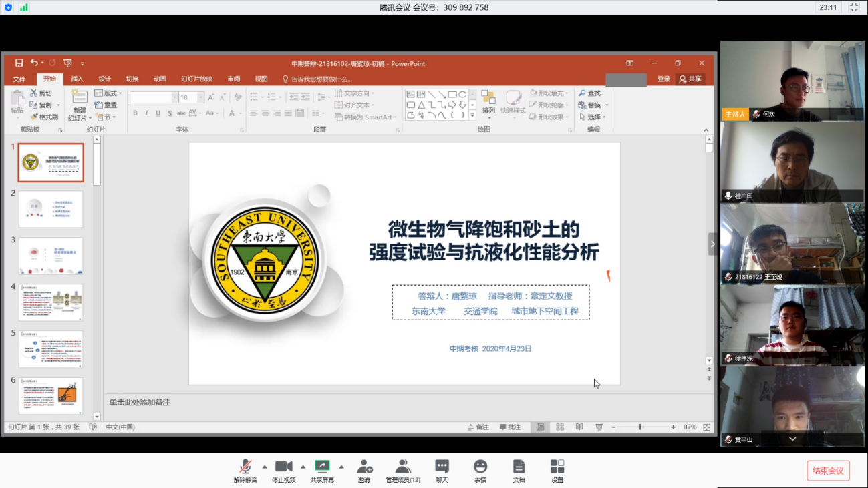The width and height of the screenshot is (868, 488).
Task: Open 管理成员 participant list
Action: pyautogui.click(x=403, y=467)
